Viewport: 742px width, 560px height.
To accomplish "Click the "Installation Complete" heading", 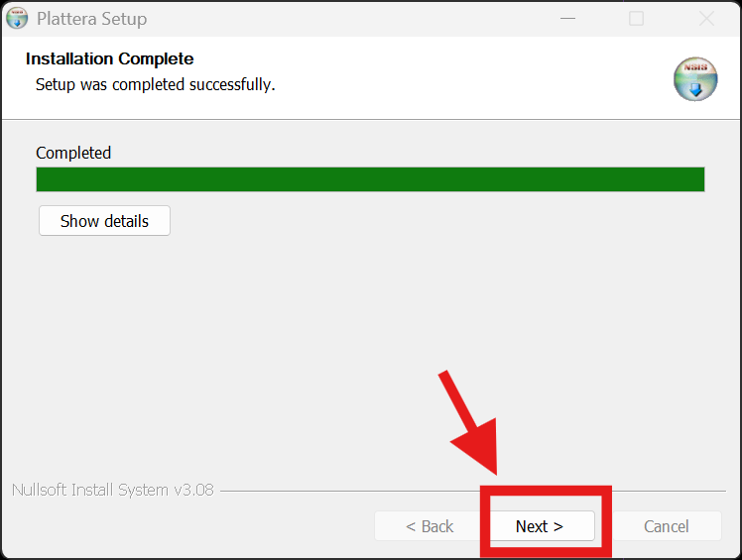I will [109, 59].
